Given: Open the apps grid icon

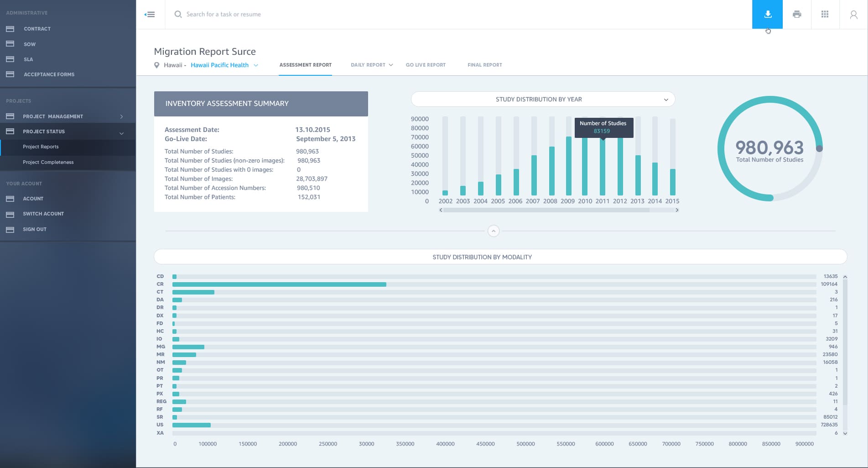Looking at the screenshot, I should coord(825,14).
